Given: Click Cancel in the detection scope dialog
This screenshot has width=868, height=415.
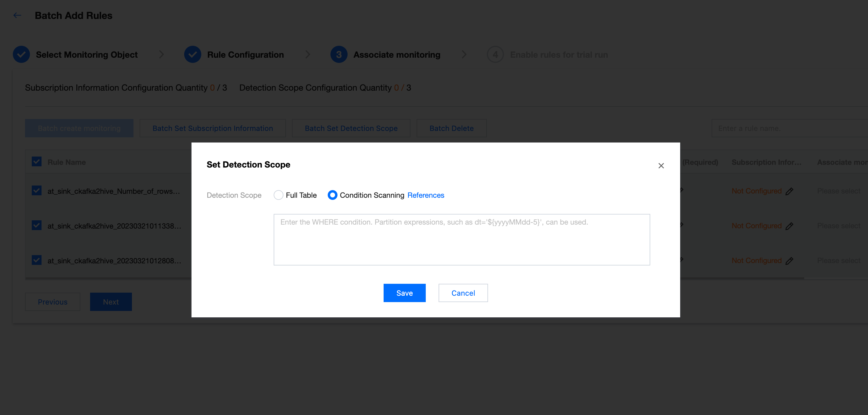Looking at the screenshot, I should (463, 293).
